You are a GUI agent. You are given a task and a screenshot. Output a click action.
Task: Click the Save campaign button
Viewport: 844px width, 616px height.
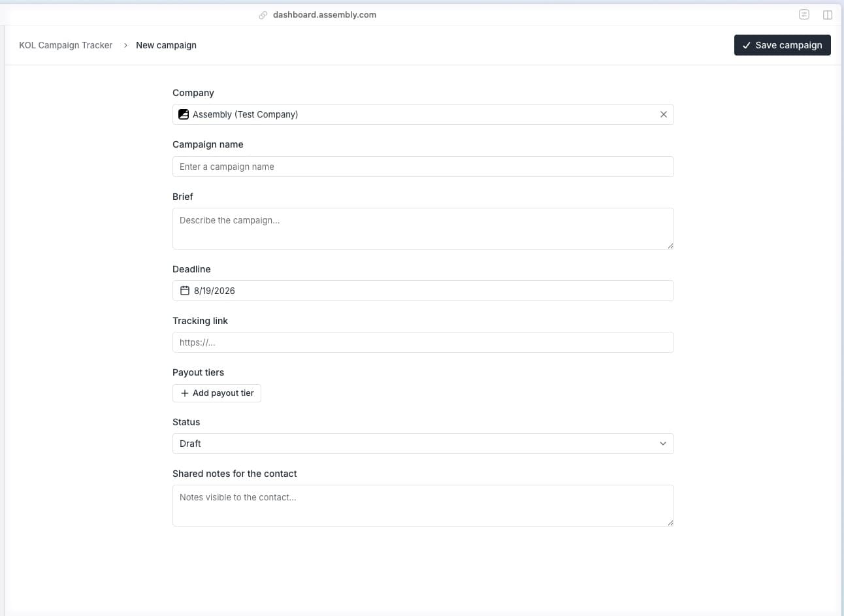(x=782, y=45)
